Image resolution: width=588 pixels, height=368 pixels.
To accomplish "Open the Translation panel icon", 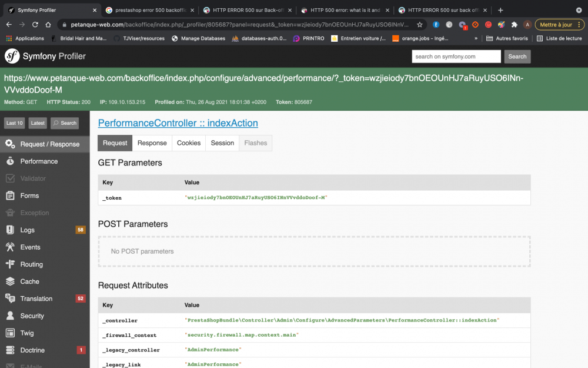I will point(10,299).
